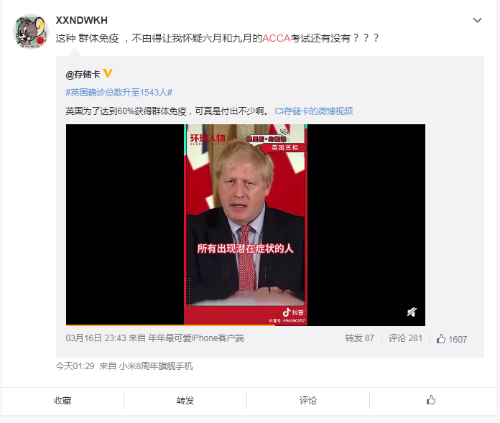Open the red ACCA keyword link
The image size is (500, 423).
pos(276,38)
